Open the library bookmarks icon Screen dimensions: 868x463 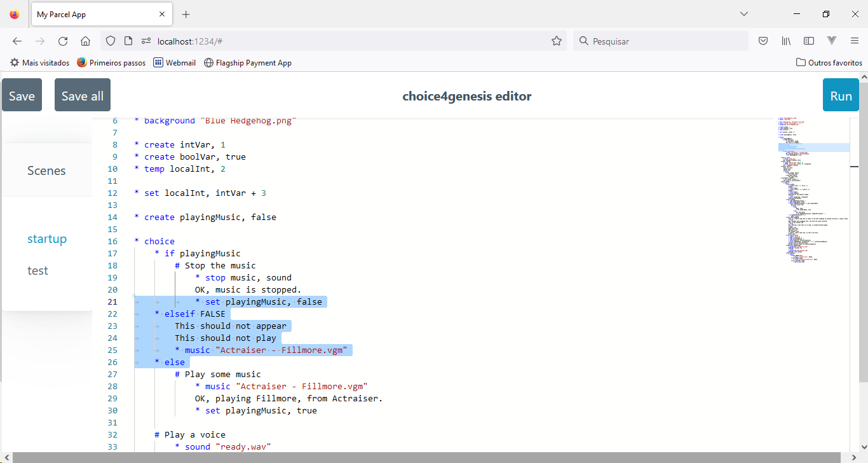tap(786, 41)
